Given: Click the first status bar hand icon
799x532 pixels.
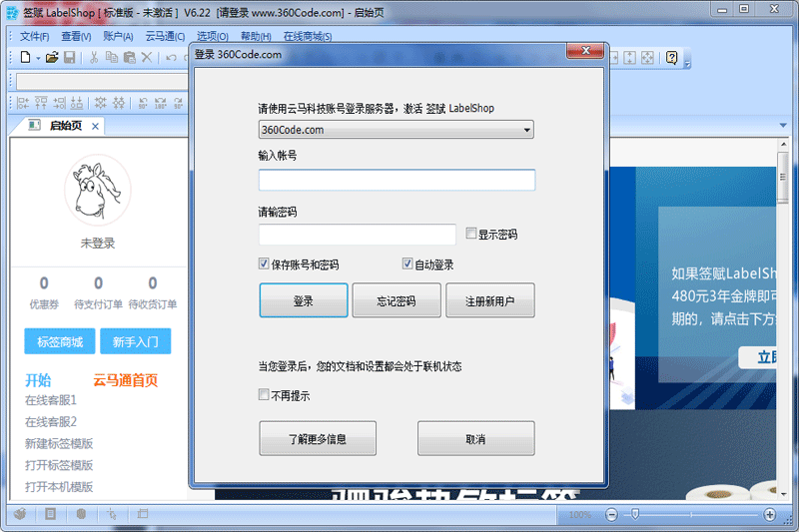Looking at the screenshot, I should pos(20,514).
